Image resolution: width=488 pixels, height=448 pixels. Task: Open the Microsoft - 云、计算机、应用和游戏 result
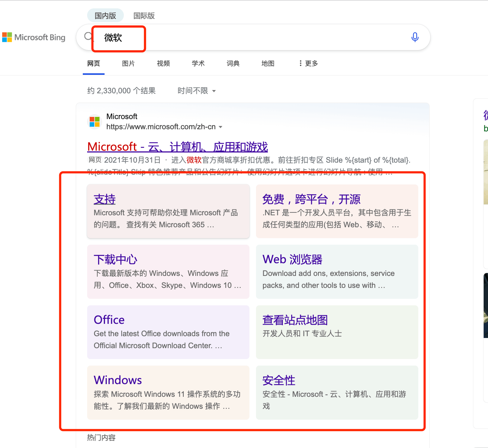coord(178,147)
